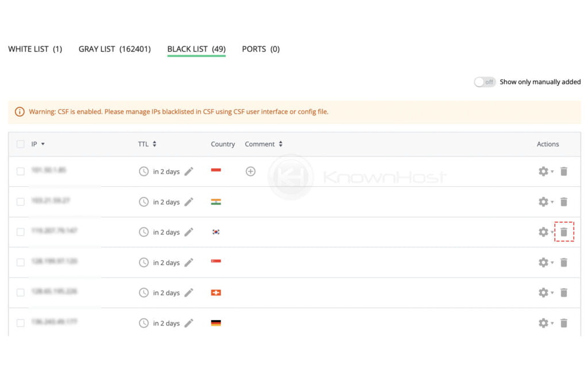Viewport: 588px width, 368px height.
Task: Switch to the GRAY LIST tab
Action: click(114, 49)
